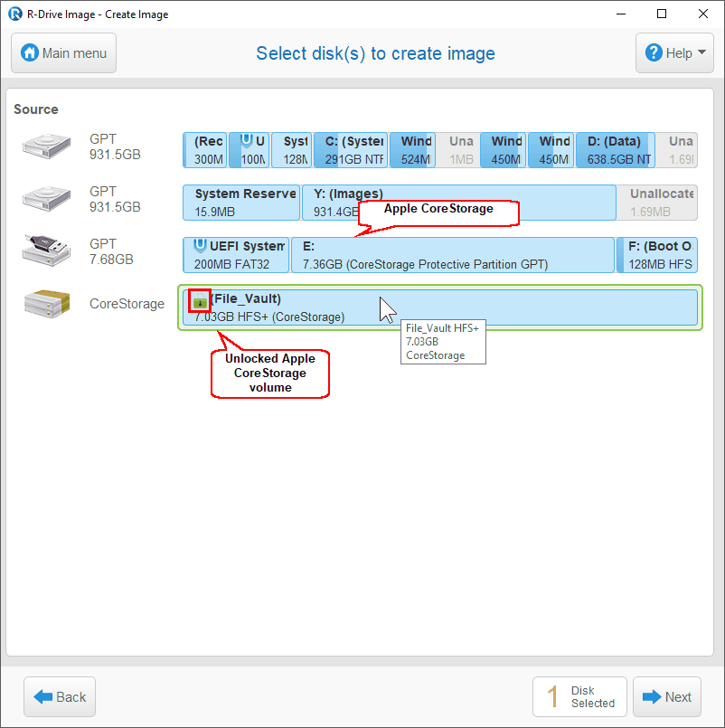Proceed with the Next button
This screenshot has height=728, width=725.
click(x=667, y=696)
